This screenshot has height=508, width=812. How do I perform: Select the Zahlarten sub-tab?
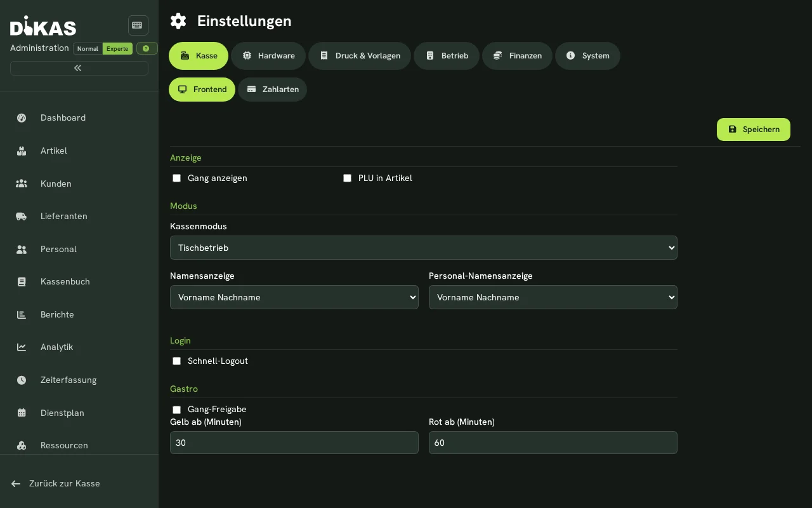(x=272, y=90)
